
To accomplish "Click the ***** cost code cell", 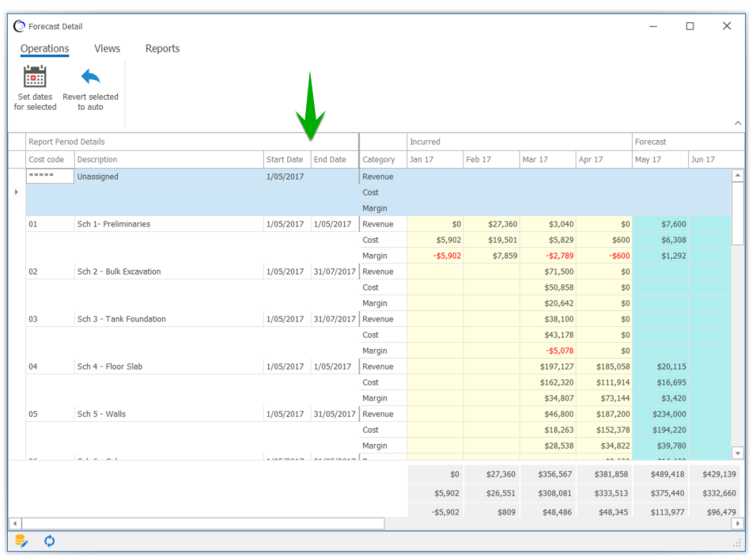I will (x=50, y=177).
